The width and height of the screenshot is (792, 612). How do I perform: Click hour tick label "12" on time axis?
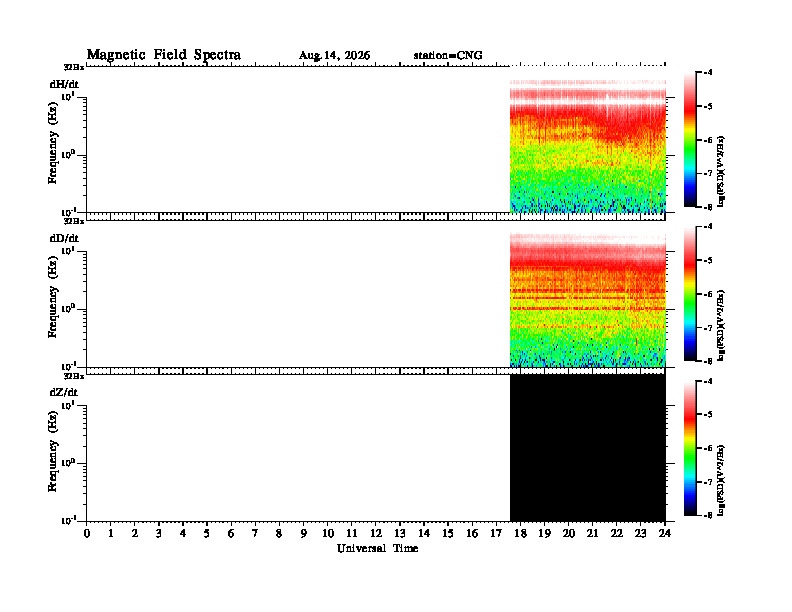coord(376,534)
